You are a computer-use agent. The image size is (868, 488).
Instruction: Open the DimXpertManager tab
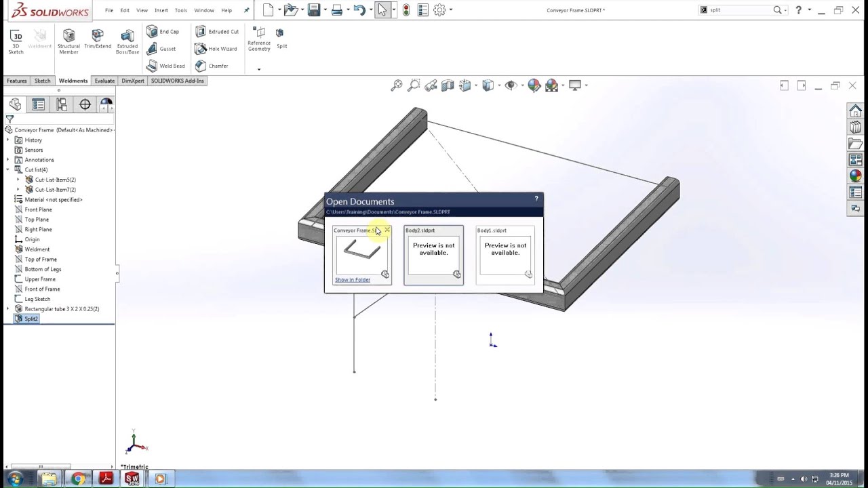point(85,104)
